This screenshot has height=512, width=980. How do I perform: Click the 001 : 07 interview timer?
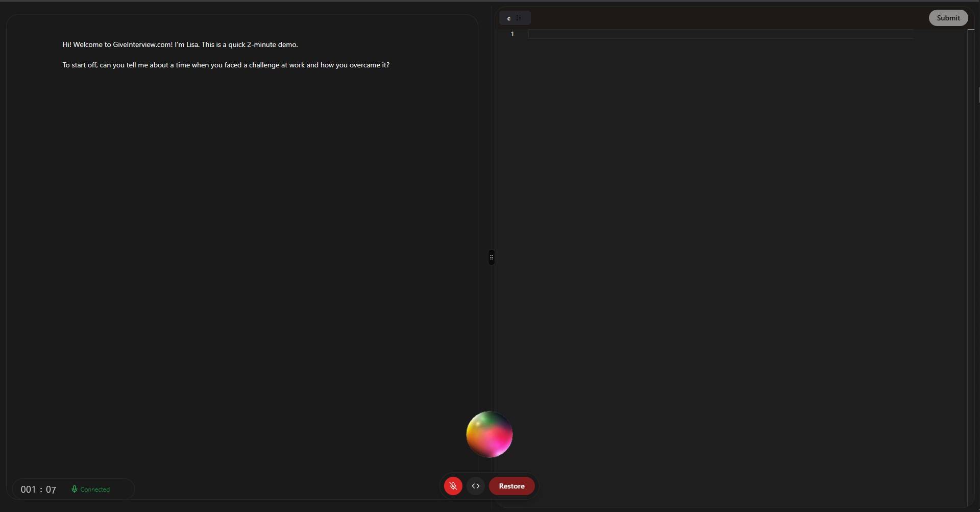tap(38, 490)
